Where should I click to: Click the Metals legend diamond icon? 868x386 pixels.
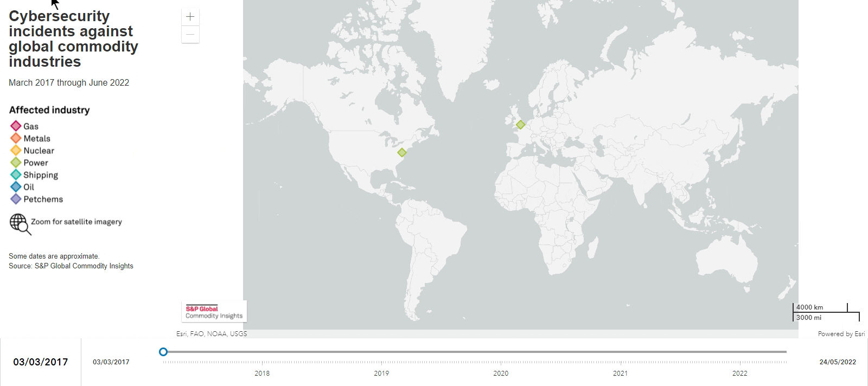coord(16,138)
